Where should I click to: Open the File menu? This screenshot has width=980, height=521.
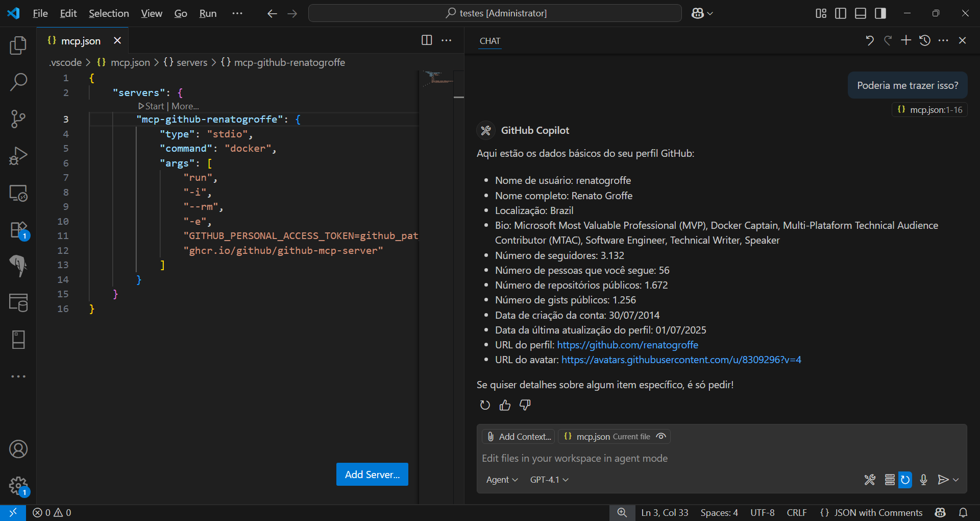click(40, 13)
